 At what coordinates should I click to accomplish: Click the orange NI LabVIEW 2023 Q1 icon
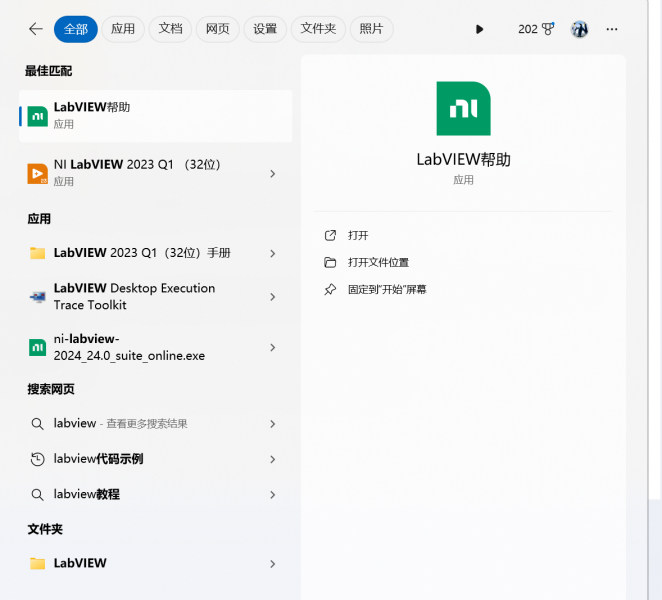[x=38, y=174]
